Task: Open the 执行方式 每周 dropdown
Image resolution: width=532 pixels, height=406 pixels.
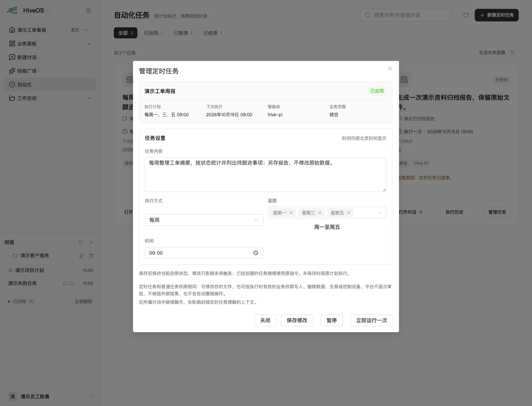Action: pos(204,220)
